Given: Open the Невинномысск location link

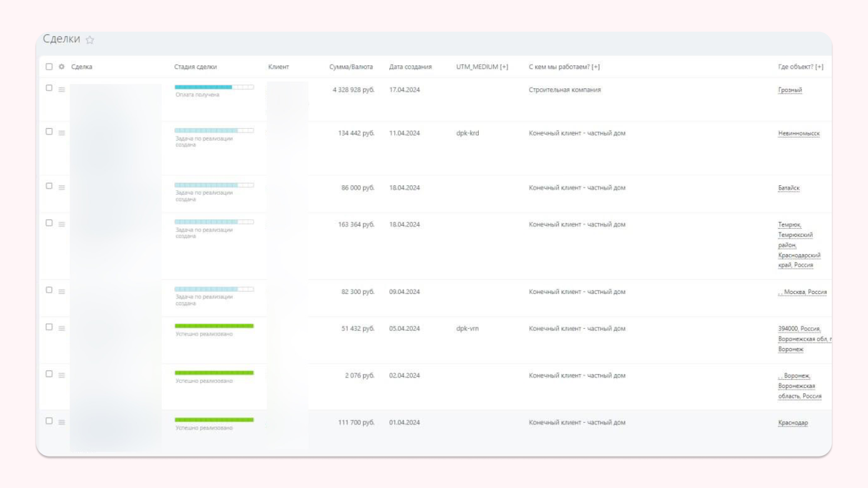Looking at the screenshot, I should click(x=798, y=133).
